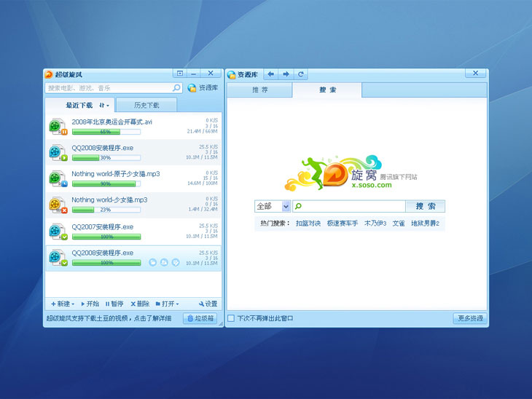
Task: Click the 旋窝 x.soso.com logo
Action: (x=351, y=173)
